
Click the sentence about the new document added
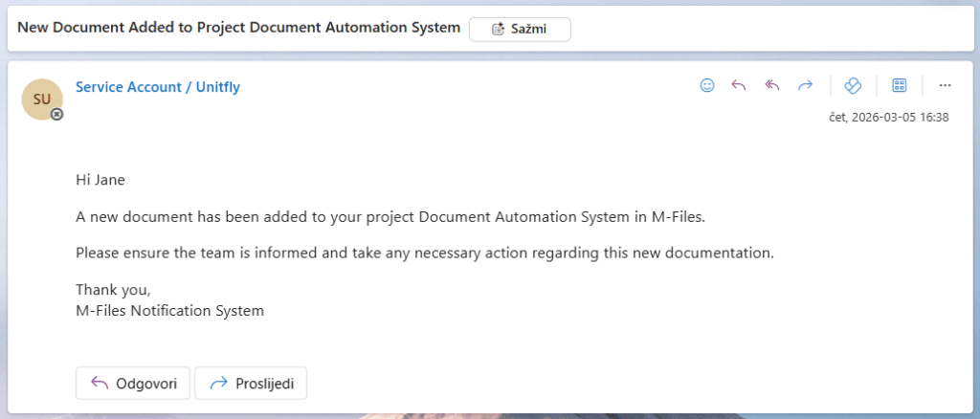390,216
